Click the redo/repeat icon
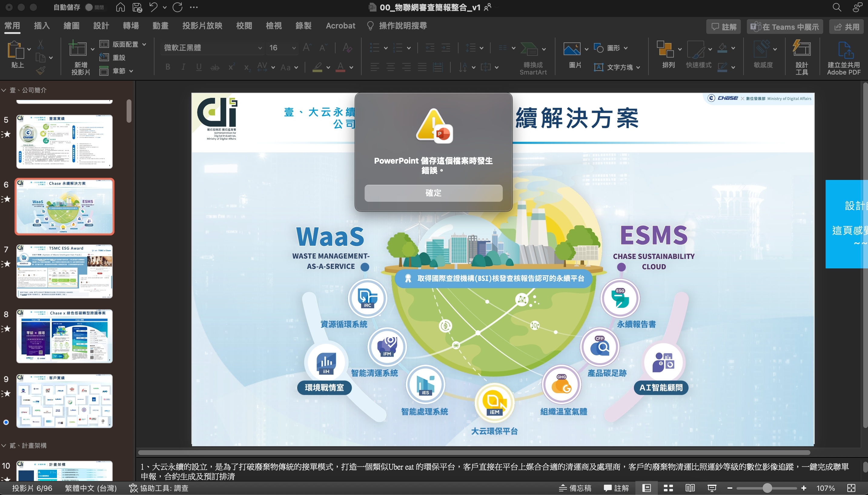Viewport: 868px width, 495px height. pyautogui.click(x=177, y=7)
